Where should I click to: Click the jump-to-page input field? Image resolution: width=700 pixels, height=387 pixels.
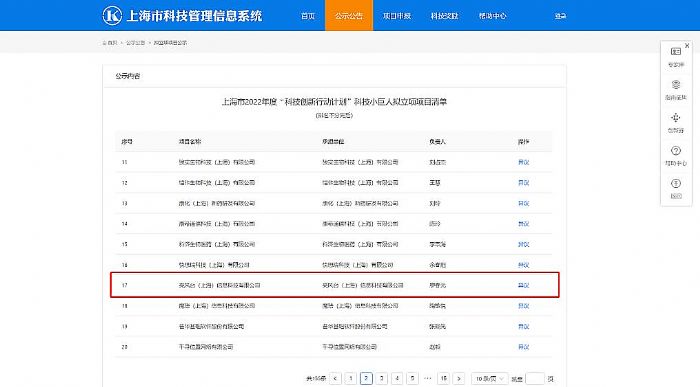click(535, 379)
